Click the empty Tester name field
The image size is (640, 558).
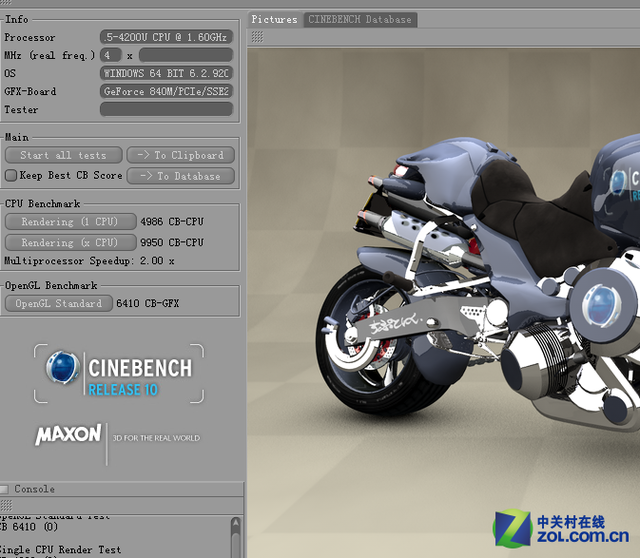click(x=167, y=109)
